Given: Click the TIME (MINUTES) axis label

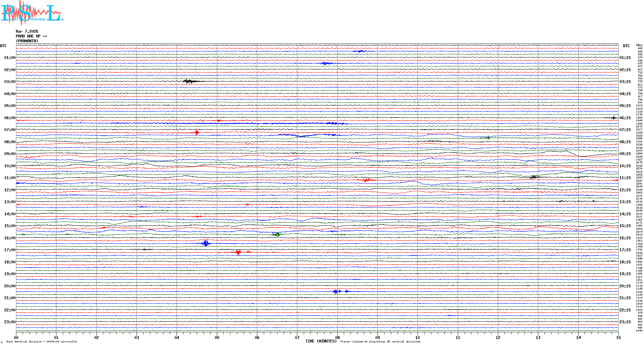Looking at the screenshot, I should pos(321,341).
